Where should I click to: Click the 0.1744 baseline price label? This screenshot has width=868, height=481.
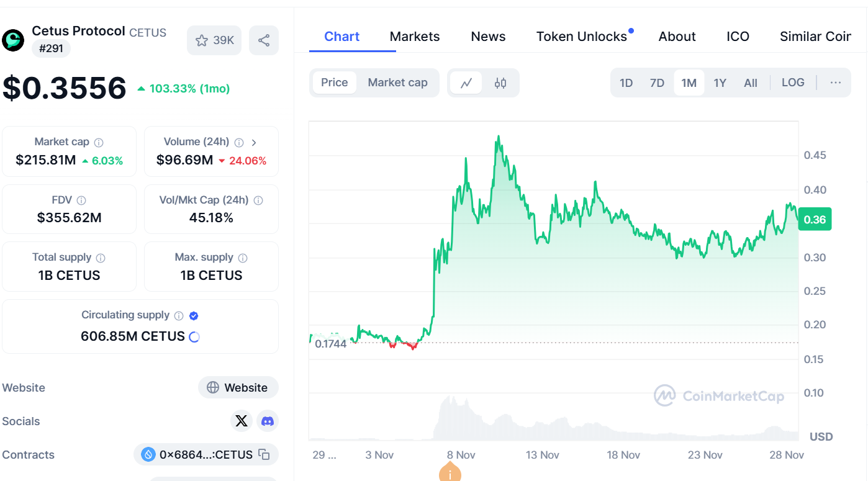tap(330, 343)
